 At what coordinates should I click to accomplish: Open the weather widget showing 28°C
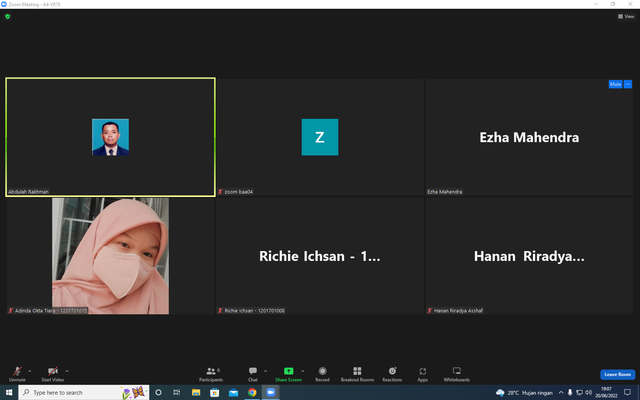tap(524, 393)
